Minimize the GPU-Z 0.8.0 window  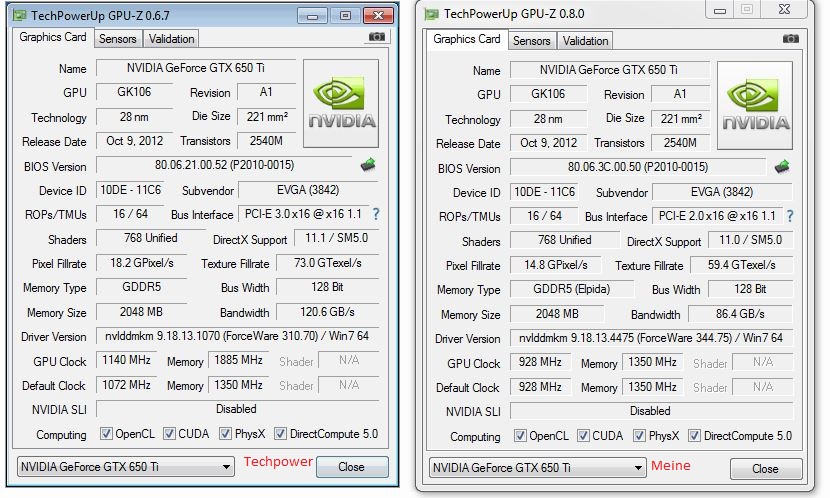point(719,10)
